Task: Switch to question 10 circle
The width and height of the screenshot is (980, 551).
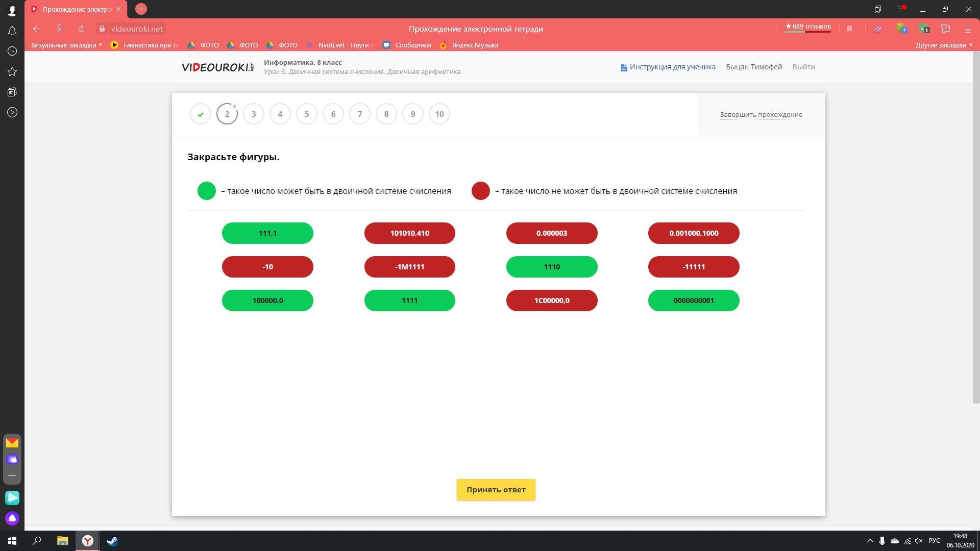Action: (x=439, y=114)
